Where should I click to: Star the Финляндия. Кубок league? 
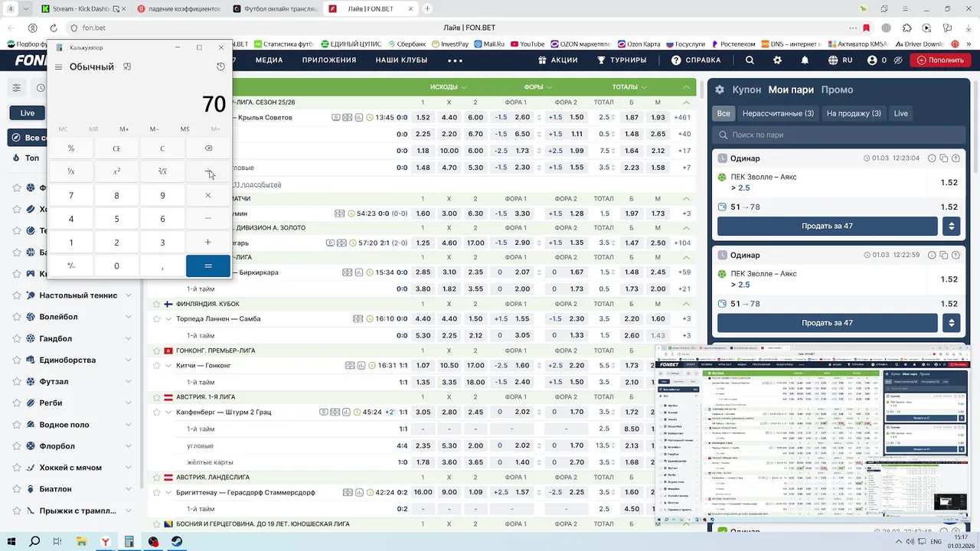click(x=157, y=304)
